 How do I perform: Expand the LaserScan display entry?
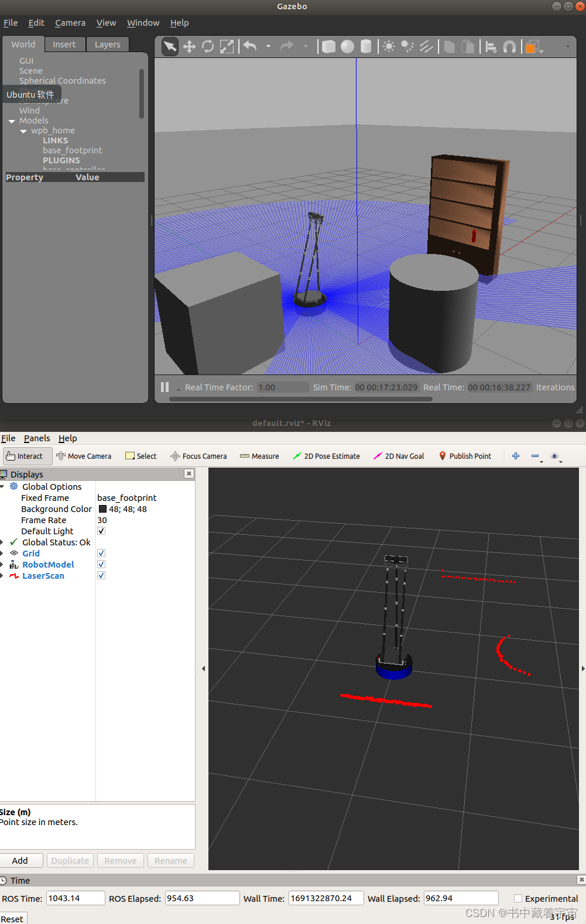point(2,576)
